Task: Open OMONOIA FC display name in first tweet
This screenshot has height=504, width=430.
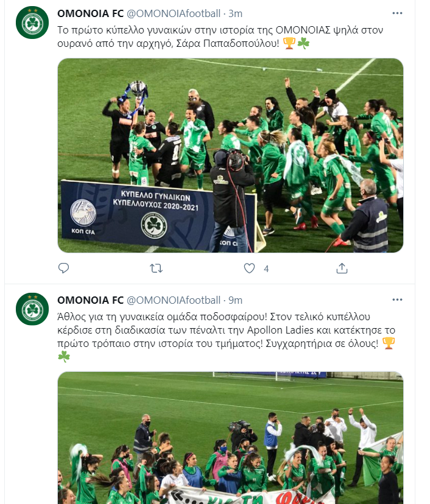Action: [x=90, y=13]
